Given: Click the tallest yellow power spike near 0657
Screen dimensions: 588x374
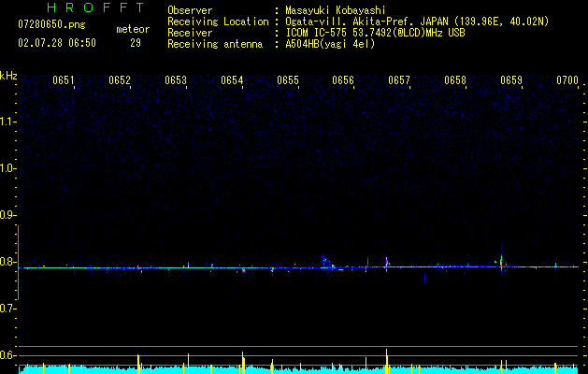Looking at the screenshot, I should (x=387, y=361).
